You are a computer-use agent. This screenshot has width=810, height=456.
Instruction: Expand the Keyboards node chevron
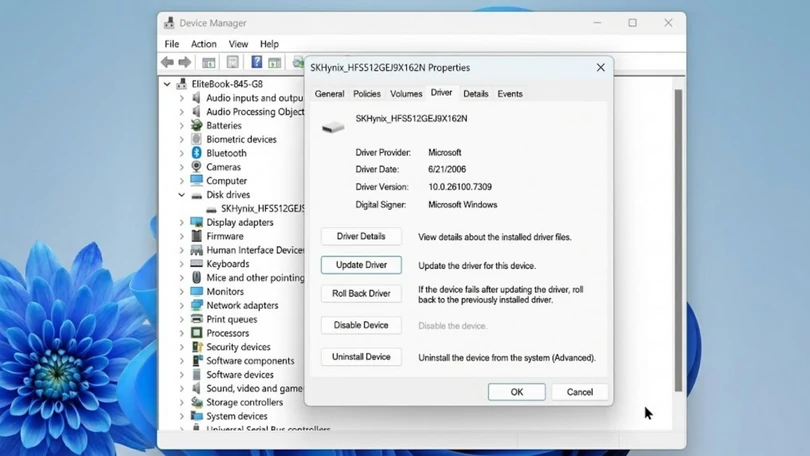[x=181, y=264]
